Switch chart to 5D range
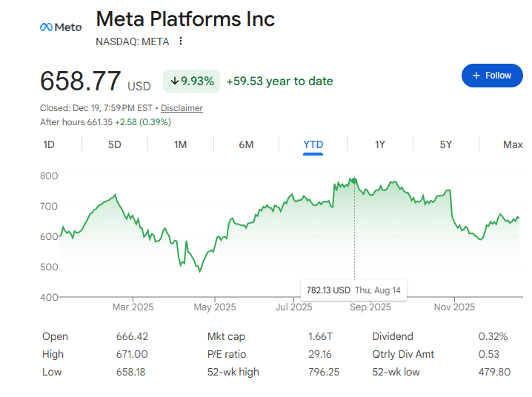The width and height of the screenshot is (532, 397). point(115,144)
